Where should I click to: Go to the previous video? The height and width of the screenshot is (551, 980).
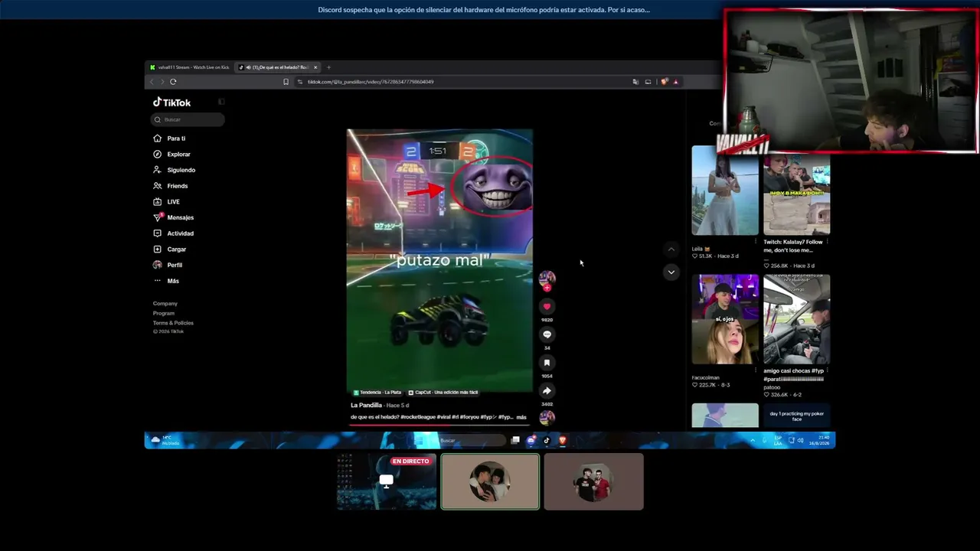(x=671, y=249)
